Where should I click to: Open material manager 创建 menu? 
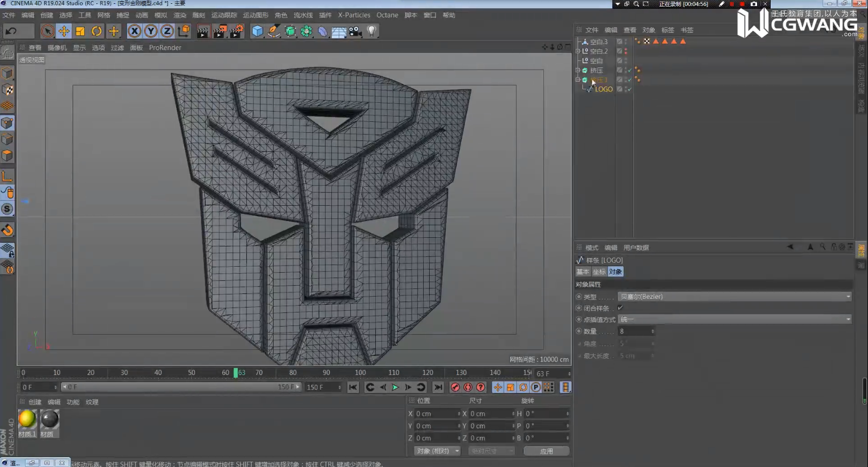(x=35, y=402)
